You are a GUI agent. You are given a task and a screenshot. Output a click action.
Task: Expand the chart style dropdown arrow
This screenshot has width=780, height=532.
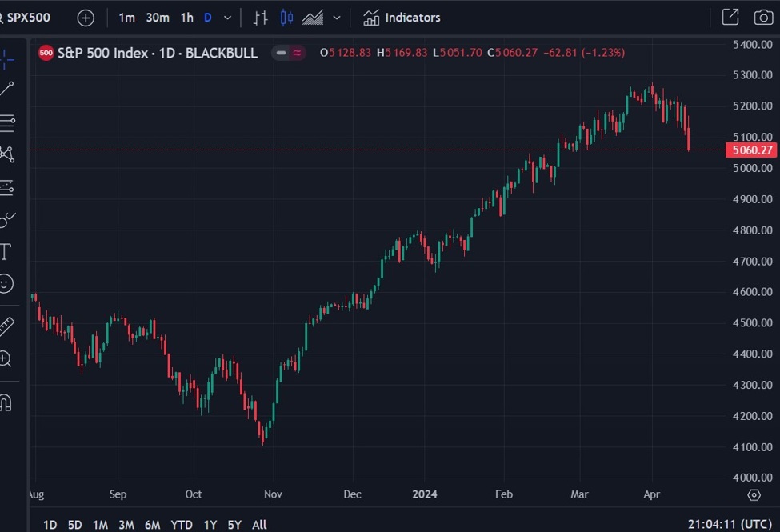coord(336,17)
